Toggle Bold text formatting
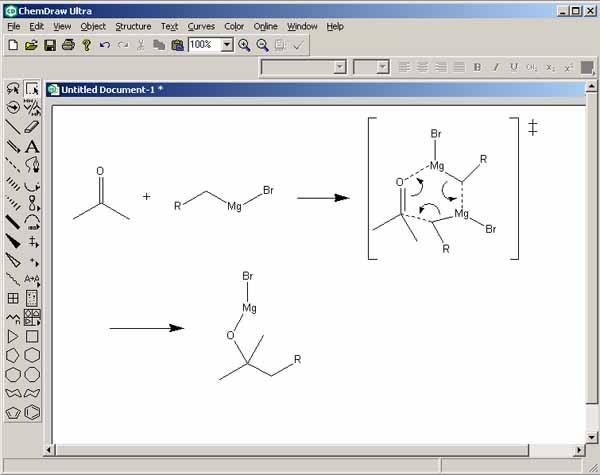Image resolution: width=600 pixels, height=475 pixels. (x=477, y=67)
